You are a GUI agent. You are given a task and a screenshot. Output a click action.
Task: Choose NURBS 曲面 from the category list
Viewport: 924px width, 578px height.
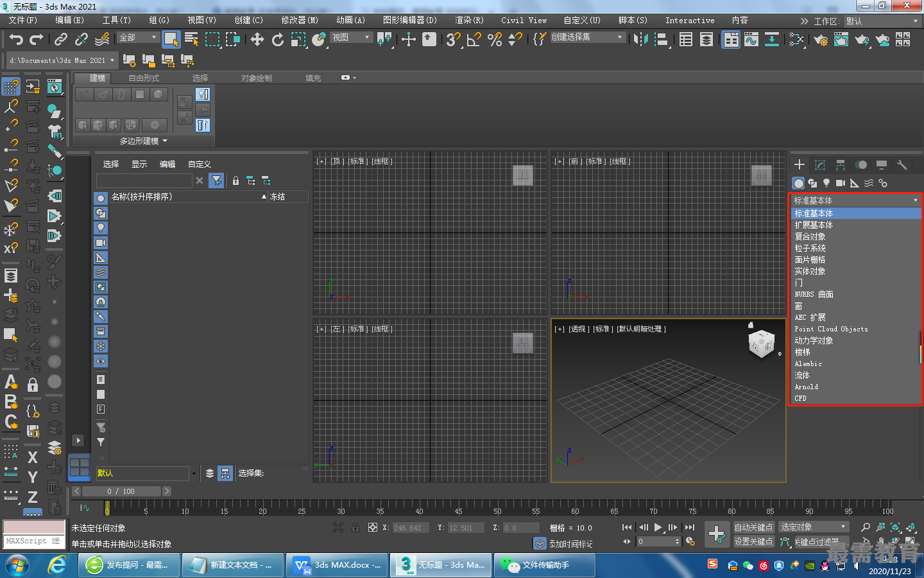point(855,295)
